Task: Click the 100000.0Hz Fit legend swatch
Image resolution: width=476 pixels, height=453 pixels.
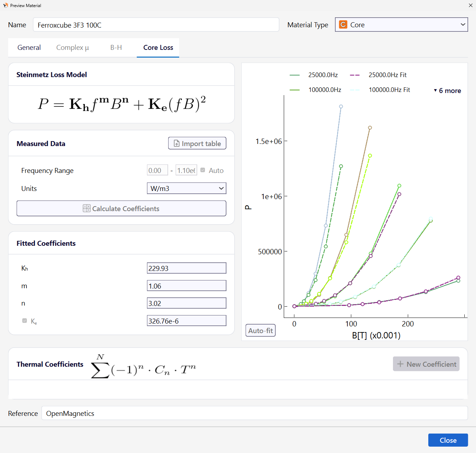Action: (355, 90)
